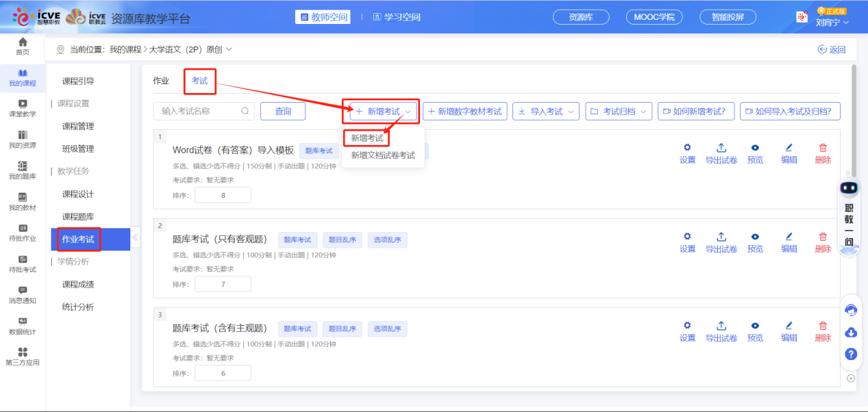This screenshot has width=868, height=412.
Task: Export the 题库考试（只有客观题）exam paper
Action: pos(721,242)
